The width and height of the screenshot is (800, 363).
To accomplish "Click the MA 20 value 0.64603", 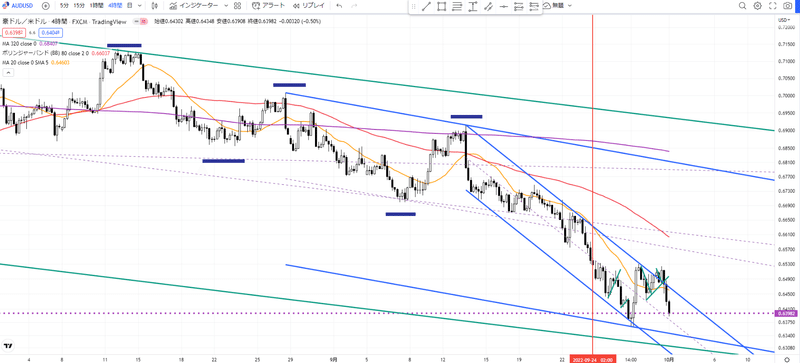I will click(x=61, y=62).
